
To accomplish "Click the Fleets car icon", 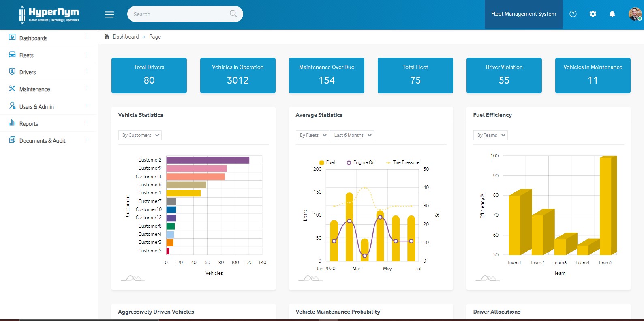I will pyautogui.click(x=12, y=54).
